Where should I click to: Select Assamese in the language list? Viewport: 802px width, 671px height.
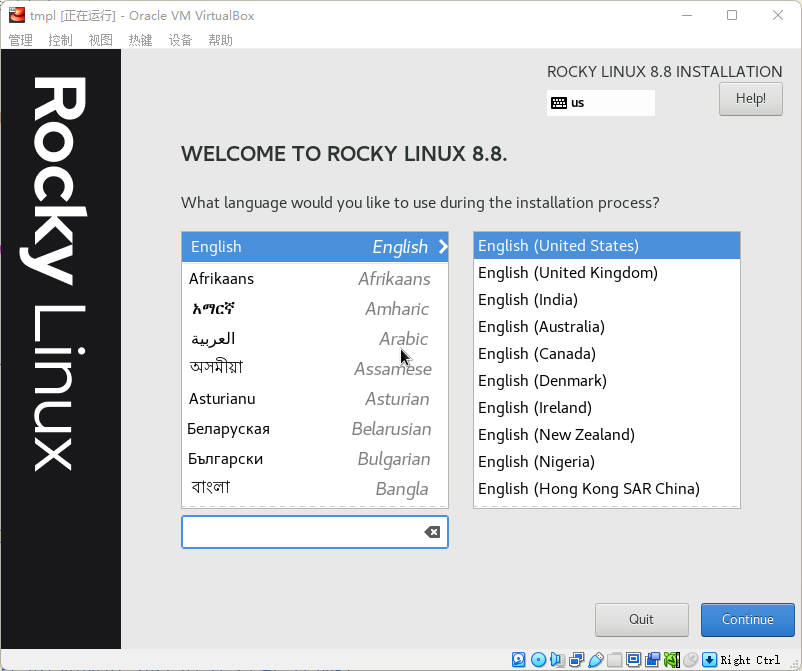[x=315, y=369]
